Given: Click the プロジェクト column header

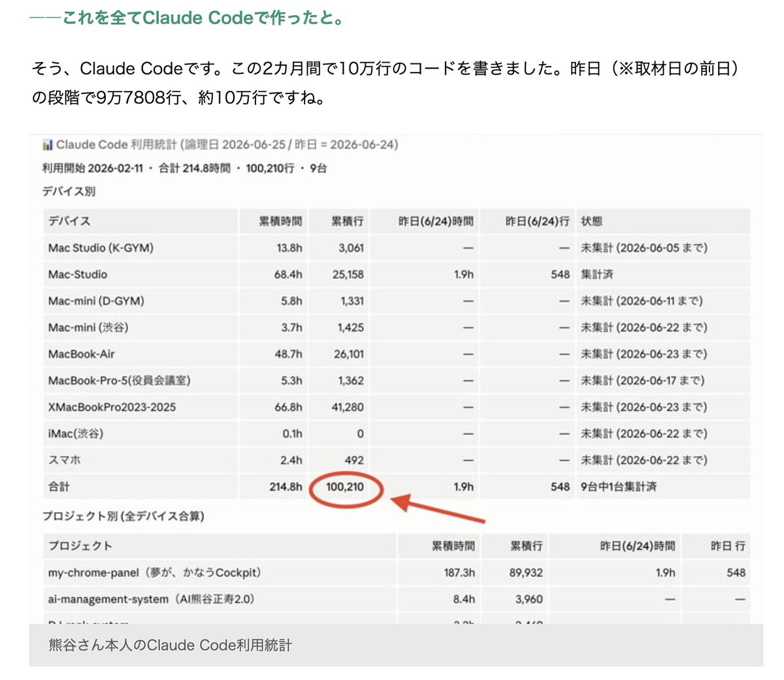Looking at the screenshot, I should pyautogui.click(x=80, y=546).
